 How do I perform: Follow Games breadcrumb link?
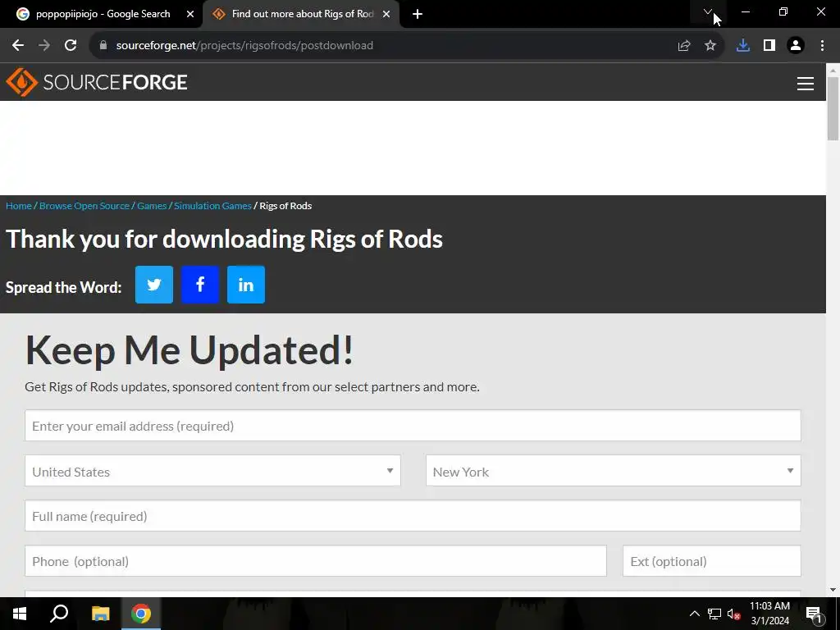pos(152,206)
